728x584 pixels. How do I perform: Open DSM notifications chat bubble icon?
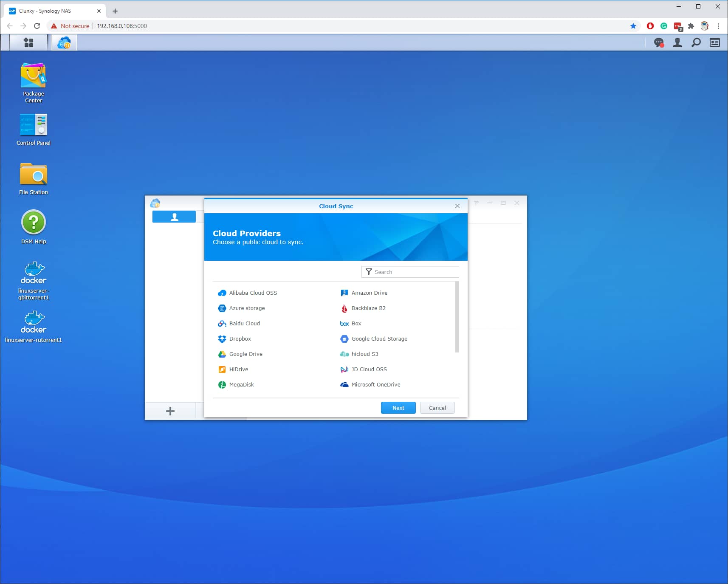659,42
